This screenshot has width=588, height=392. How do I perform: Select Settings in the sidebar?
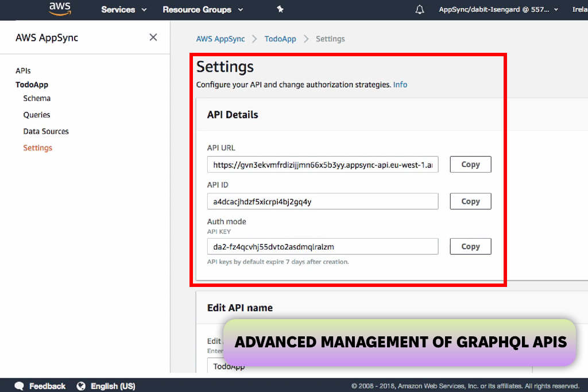(x=38, y=148)
